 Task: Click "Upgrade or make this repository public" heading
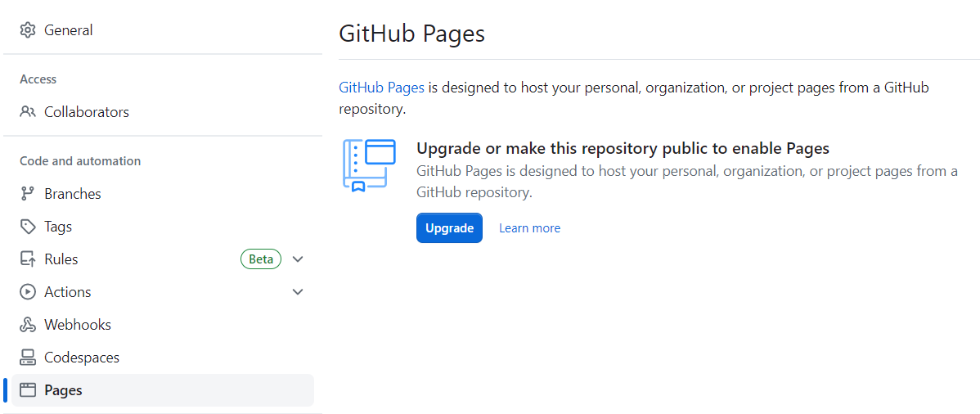pos(623,149)
